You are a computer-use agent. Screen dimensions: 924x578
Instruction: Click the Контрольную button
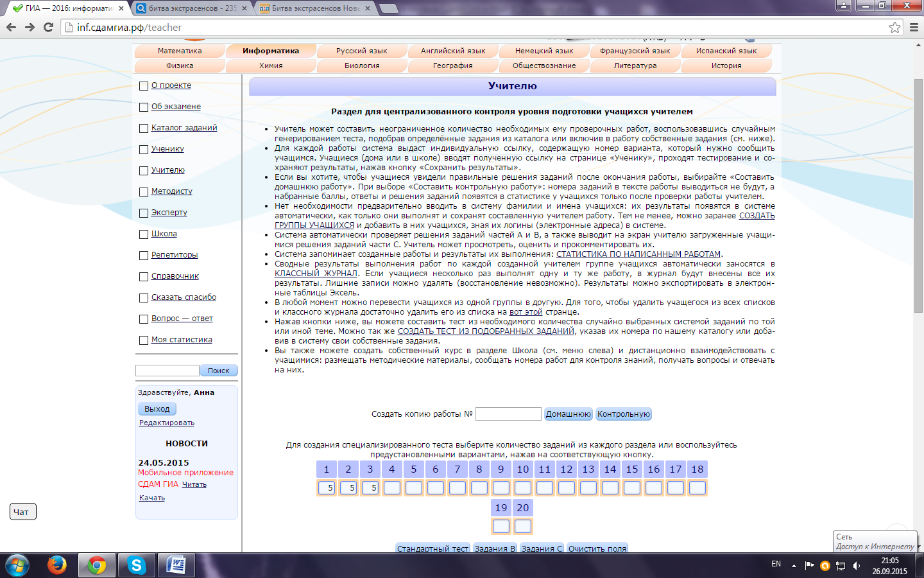click(624, 414)
